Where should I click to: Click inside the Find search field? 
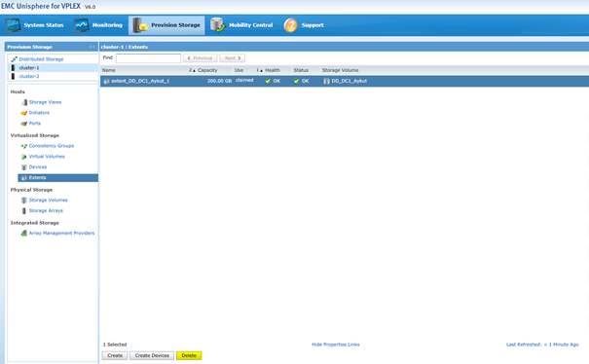click(148, 58)
